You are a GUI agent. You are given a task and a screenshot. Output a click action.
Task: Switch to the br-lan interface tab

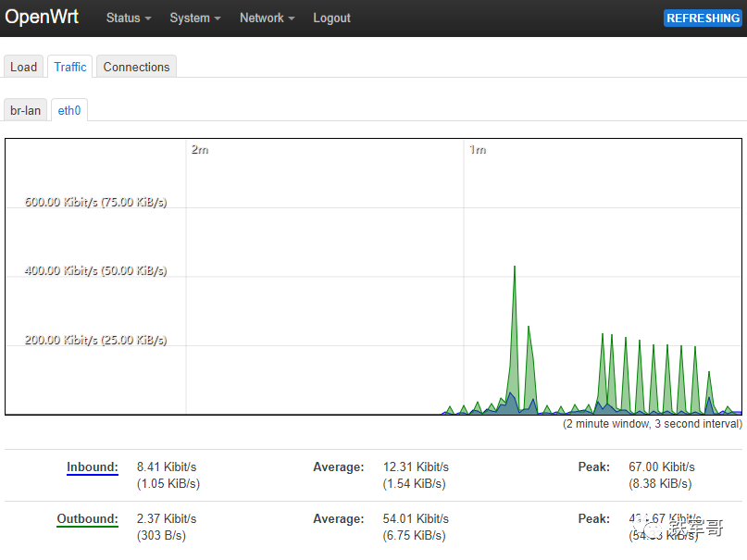pyautogui.click(x=26, y=110)
